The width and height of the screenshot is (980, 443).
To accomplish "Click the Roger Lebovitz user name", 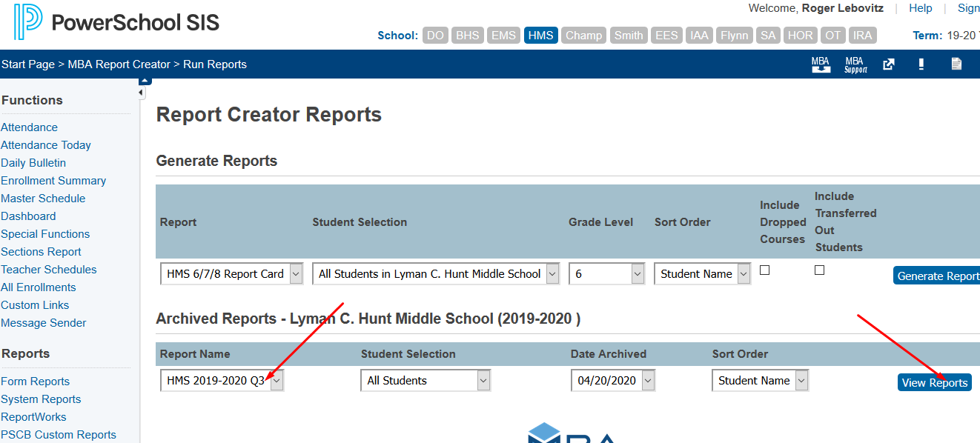I will click(x=843, y=8).
